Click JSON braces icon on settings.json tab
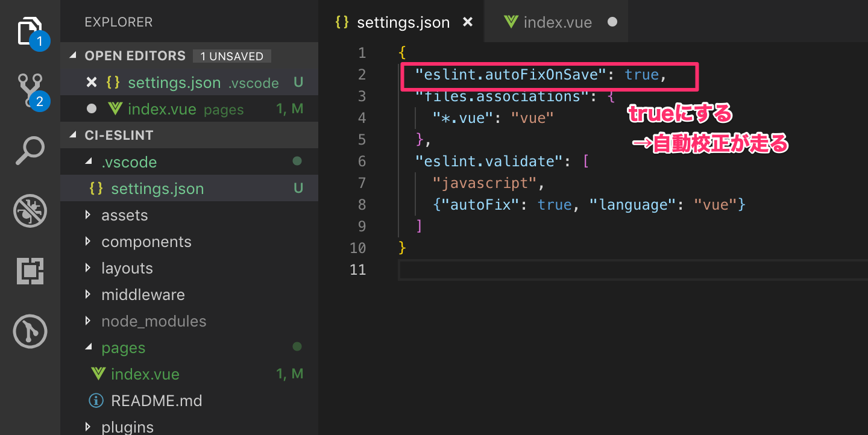 (x=342, y=22)
